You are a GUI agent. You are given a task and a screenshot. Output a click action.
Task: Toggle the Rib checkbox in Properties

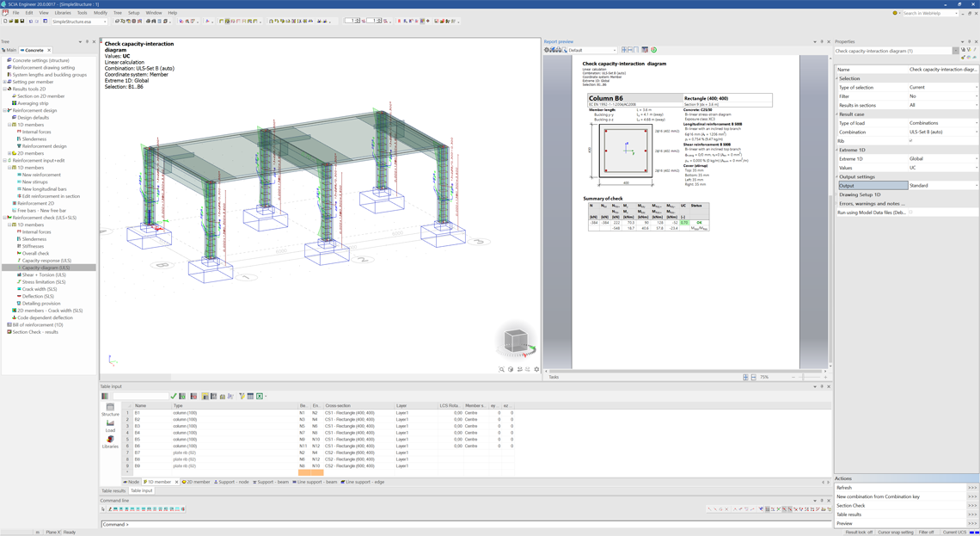[910, 141]
